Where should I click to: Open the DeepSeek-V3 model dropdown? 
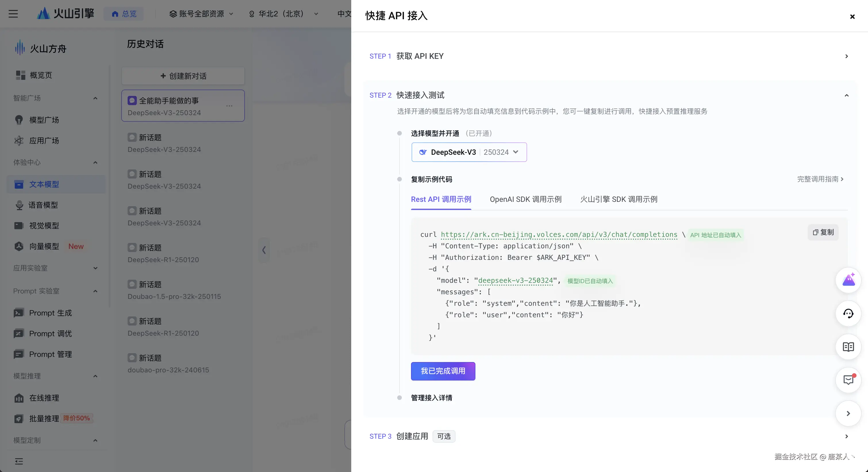coord(469,152)
